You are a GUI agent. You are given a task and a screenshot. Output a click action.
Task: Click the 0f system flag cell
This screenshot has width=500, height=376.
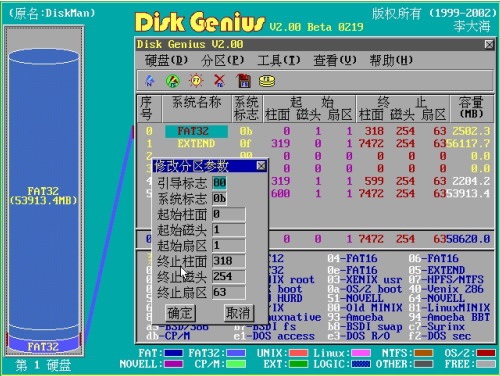tap(246, 144)
